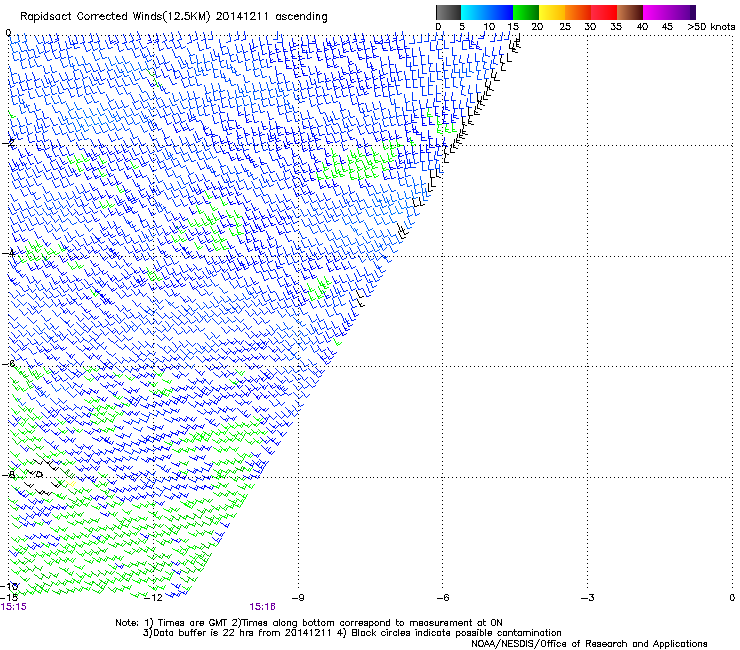The width and height of the screenshot is (740, 650).
Task: Click the latitude axis label '-4'
Action: pos(8,253)
